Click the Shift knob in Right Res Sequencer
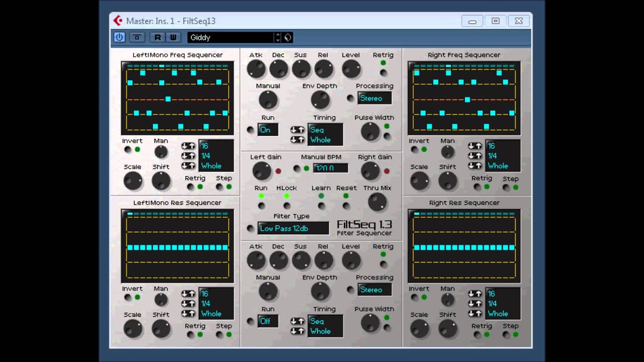Viewport: 644px width, 362px height. pos(448,329)
